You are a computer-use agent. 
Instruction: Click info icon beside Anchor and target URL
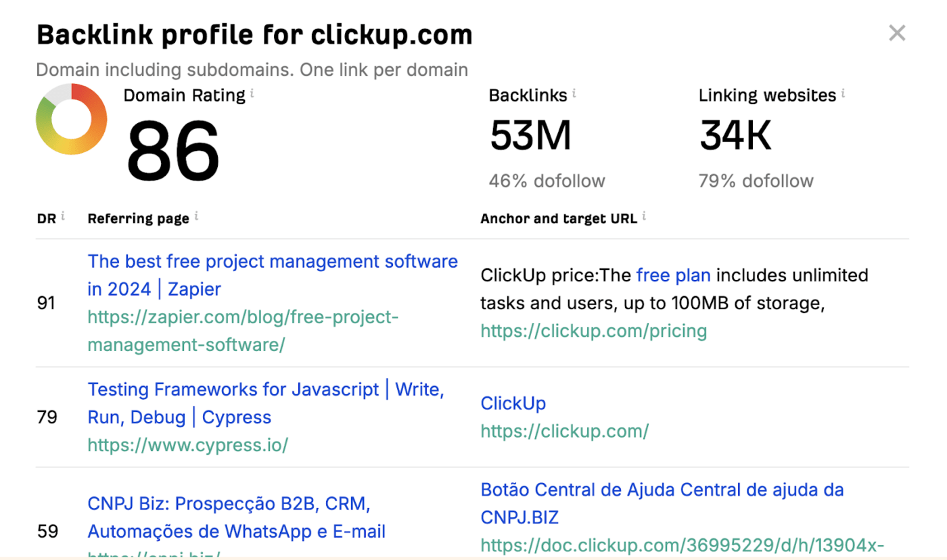644,217
